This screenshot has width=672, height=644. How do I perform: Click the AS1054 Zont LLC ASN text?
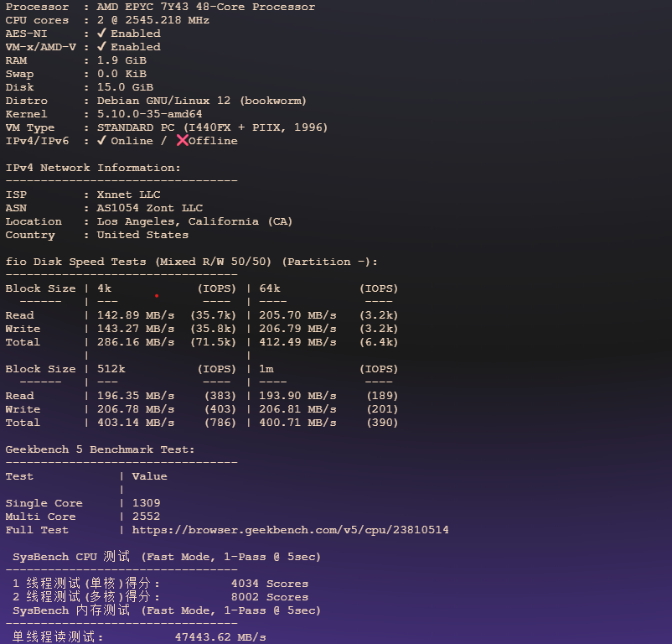pos(149,208)
